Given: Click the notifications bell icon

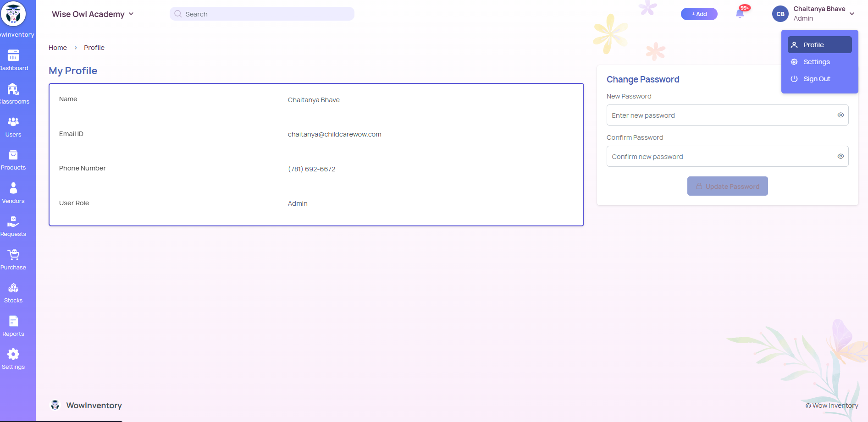Looking at the screenshot, I should pos(740,14).
